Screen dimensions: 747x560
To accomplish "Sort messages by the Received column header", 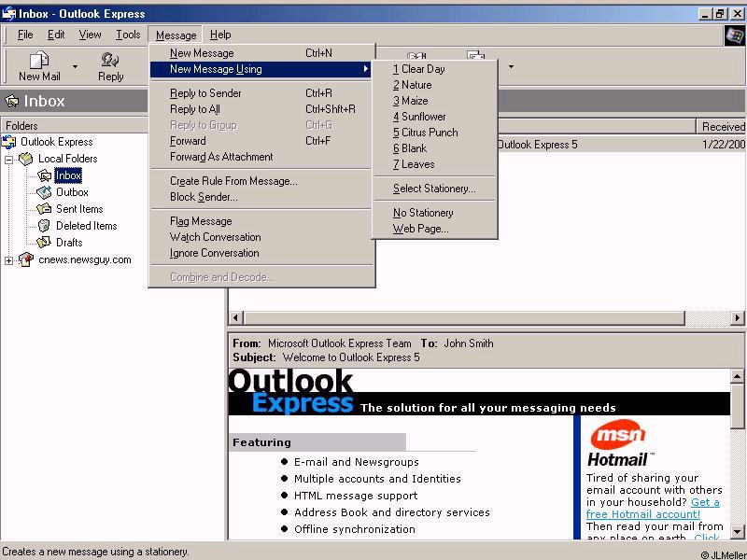I will pyautogui.click(x=722, y=126).
